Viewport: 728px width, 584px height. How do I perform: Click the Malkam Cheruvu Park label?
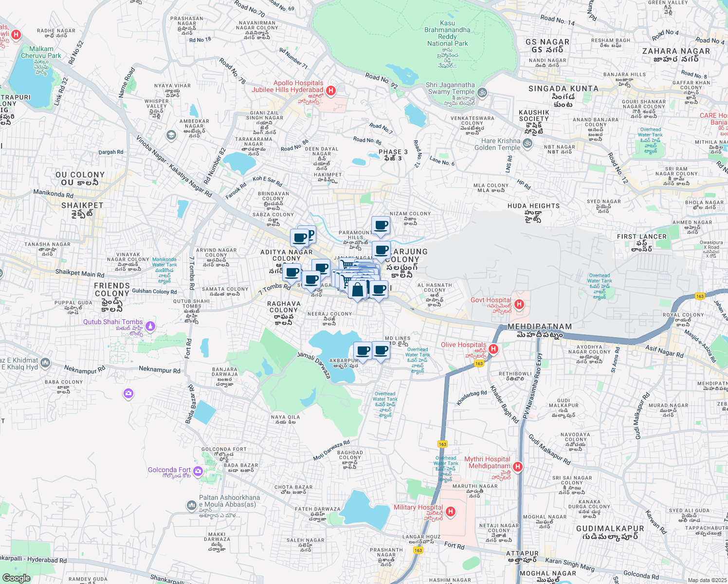pyautogui.click(x=41, y=52)
